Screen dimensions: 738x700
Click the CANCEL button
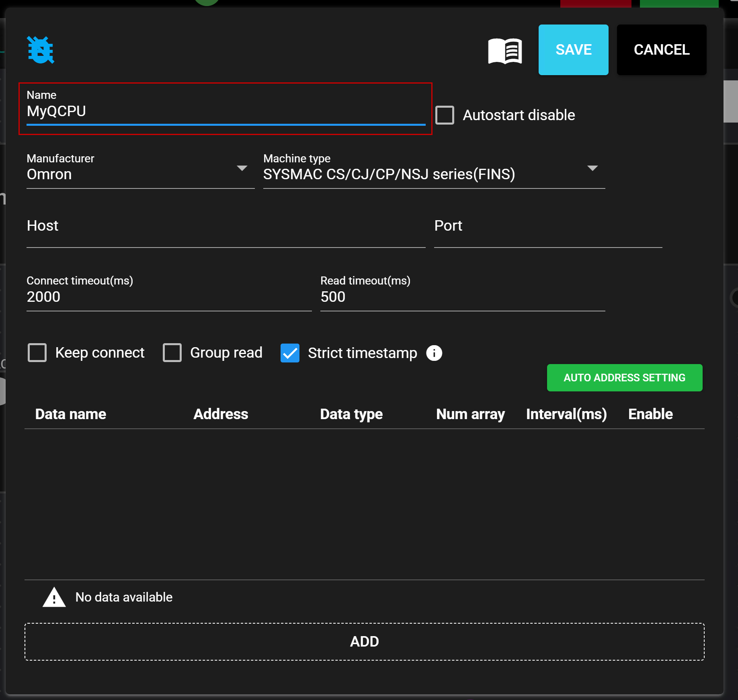click(x=661, y=50)
